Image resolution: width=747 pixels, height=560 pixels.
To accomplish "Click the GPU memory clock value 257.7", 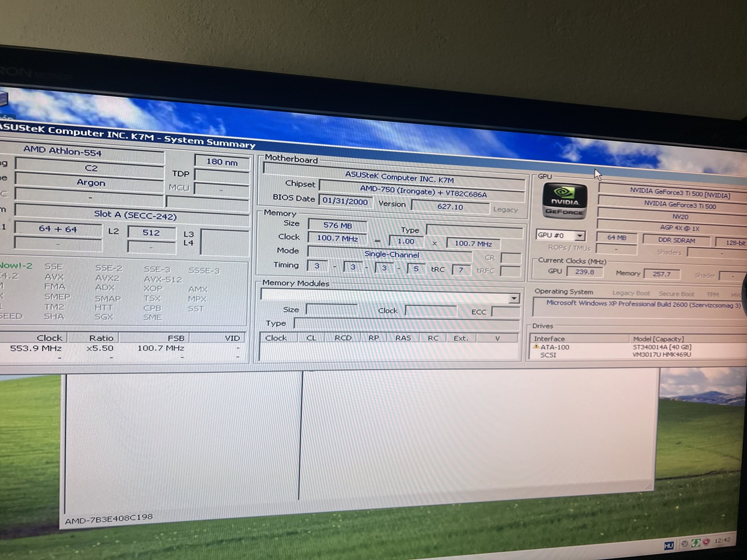I will (x=662, y=274).
